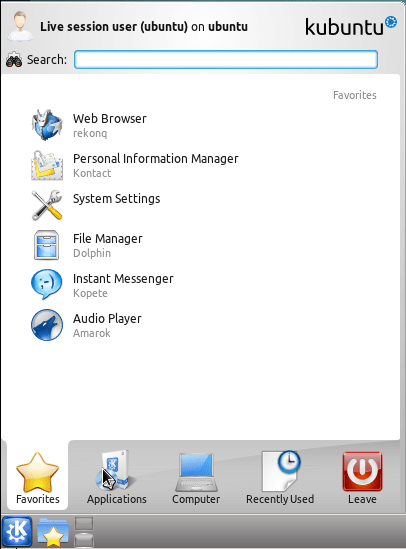Launch Amarok wolf icon

tap(47, 325)
